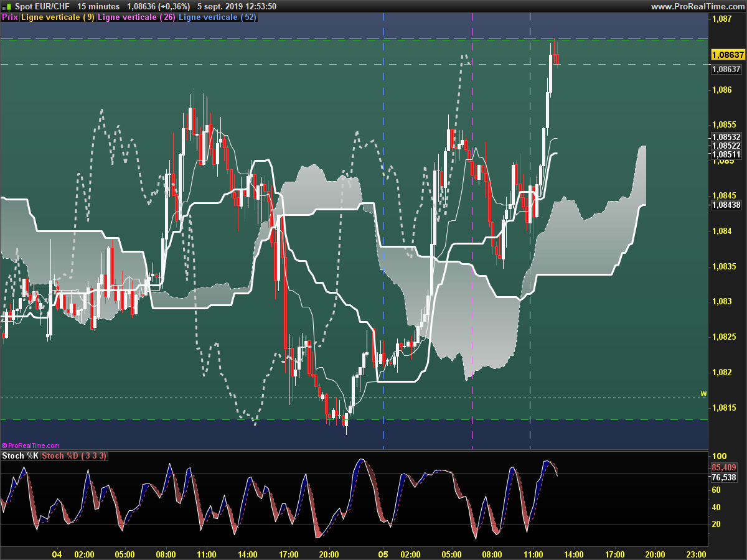
Task: Open Ligne verticale (26) settings label
Action: coord(136,17)
